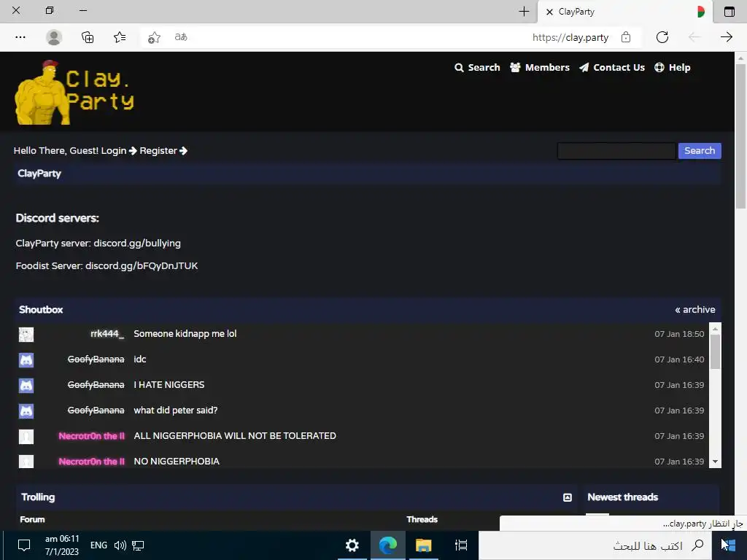This screenshot has height=560, width=747.
Task: Click the shoutbox scrollbar thumb
Action: [x=715, y=352]
